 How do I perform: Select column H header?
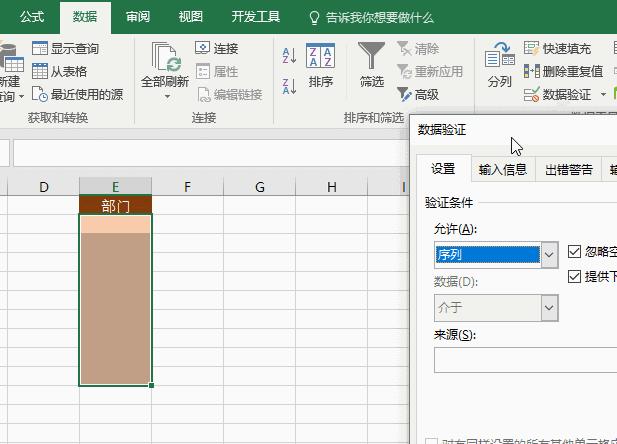click(x=331, y=187)
